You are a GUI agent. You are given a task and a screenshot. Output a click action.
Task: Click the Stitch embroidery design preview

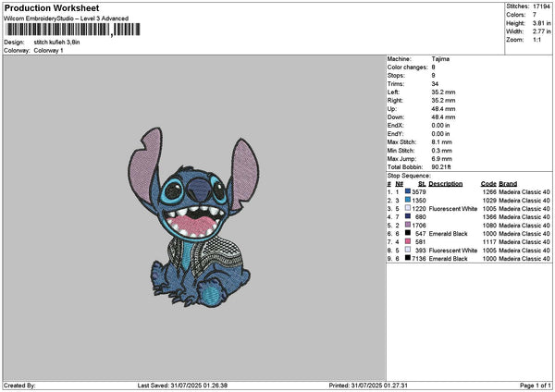tap(193, 217)
